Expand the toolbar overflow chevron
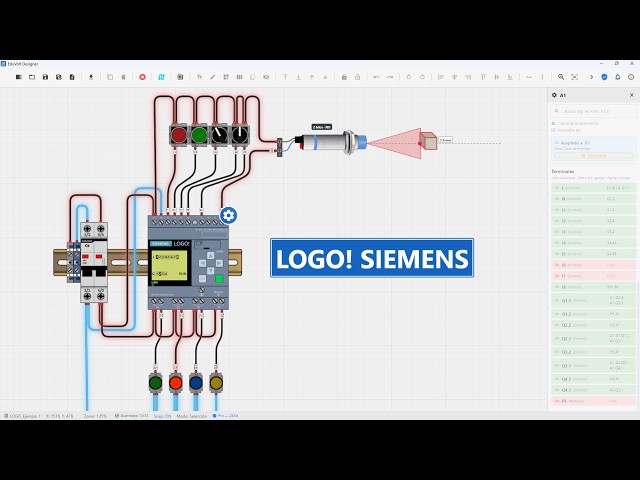This screenshot has height=480, width=640. [x=591, y=77]
